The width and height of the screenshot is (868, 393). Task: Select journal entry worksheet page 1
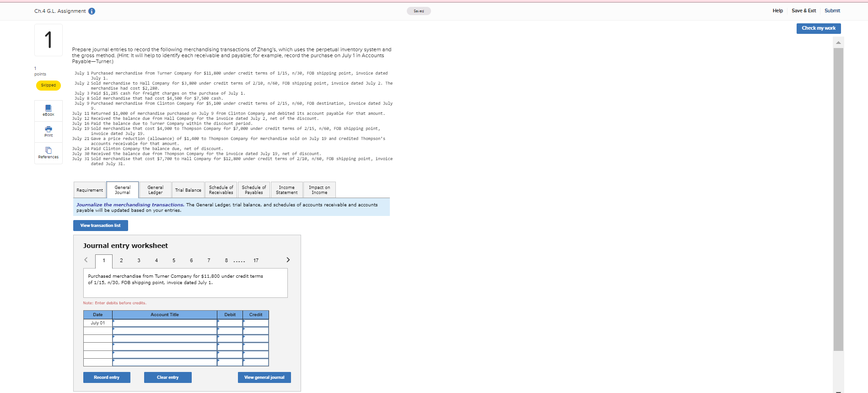click(104, 261)
